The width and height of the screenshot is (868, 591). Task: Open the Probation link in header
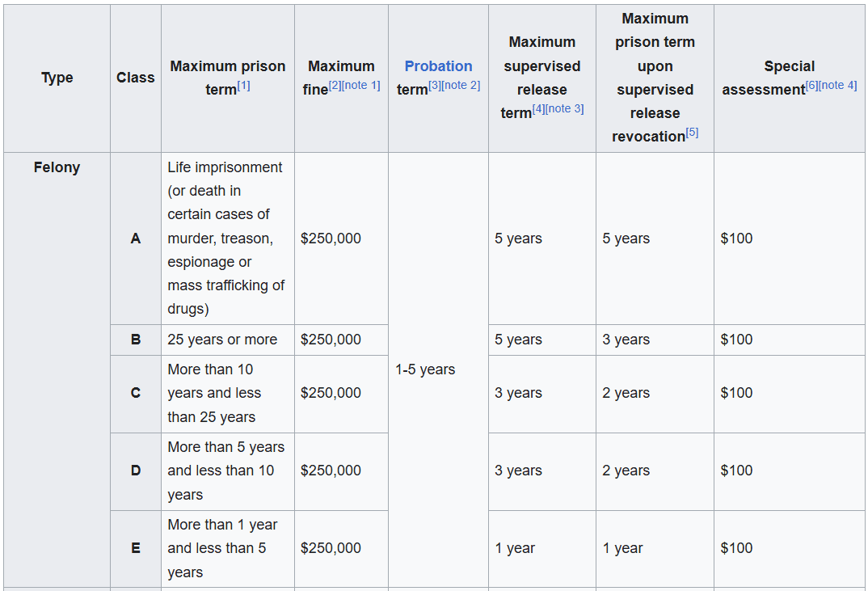[x=438, y=66]
